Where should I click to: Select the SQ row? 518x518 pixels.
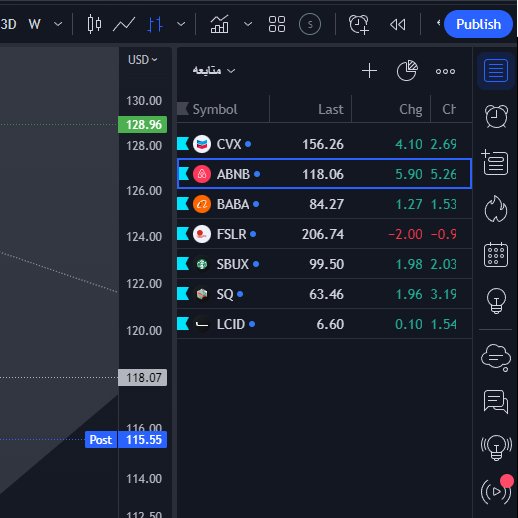[324, 294]
